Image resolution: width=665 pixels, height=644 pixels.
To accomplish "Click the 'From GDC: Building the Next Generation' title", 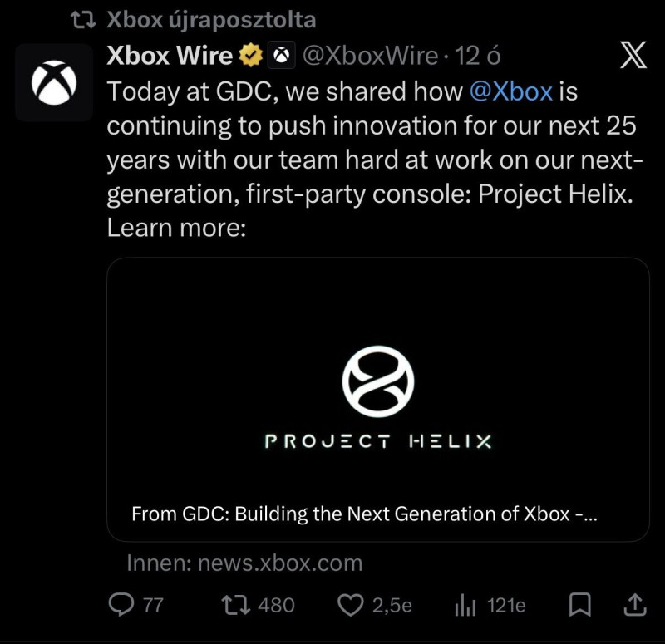I will tap(364, 514).
